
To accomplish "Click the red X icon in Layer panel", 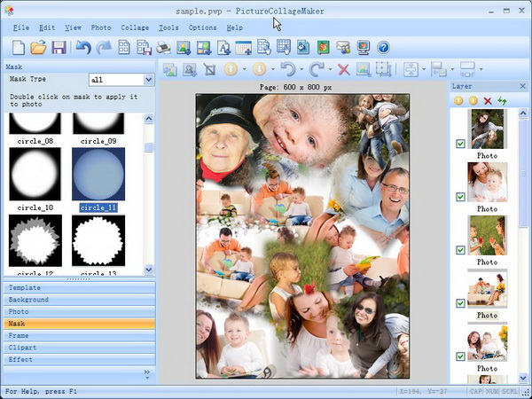I will tap(487, 101).
